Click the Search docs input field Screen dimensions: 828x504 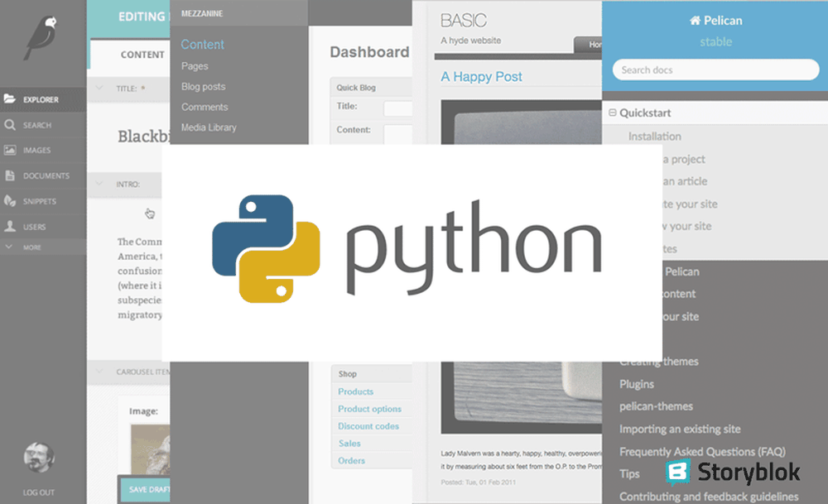pos(715,70)
